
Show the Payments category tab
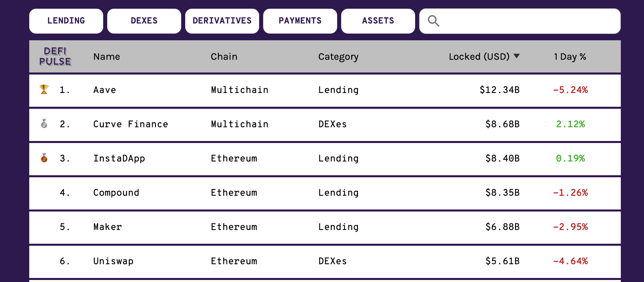[x=300, y=21]
